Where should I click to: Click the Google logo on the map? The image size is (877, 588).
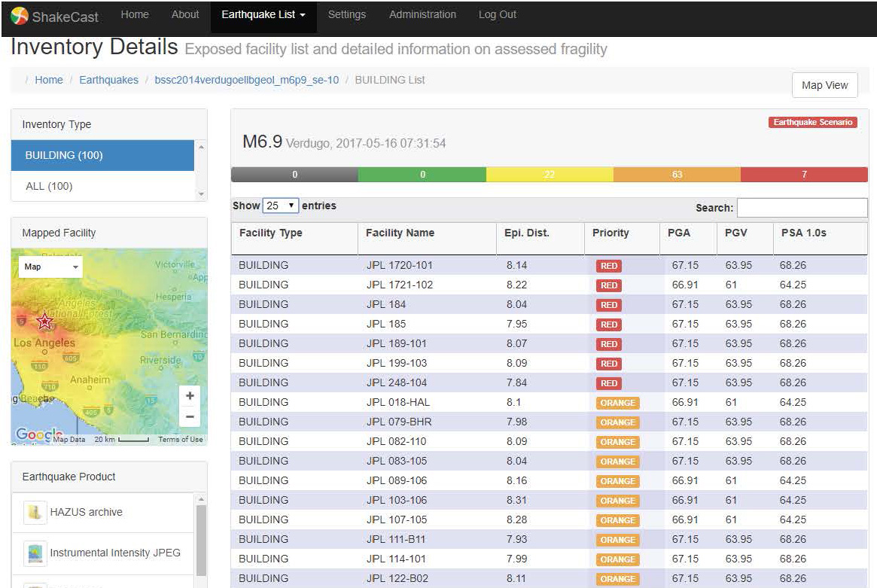pos(35,435)
